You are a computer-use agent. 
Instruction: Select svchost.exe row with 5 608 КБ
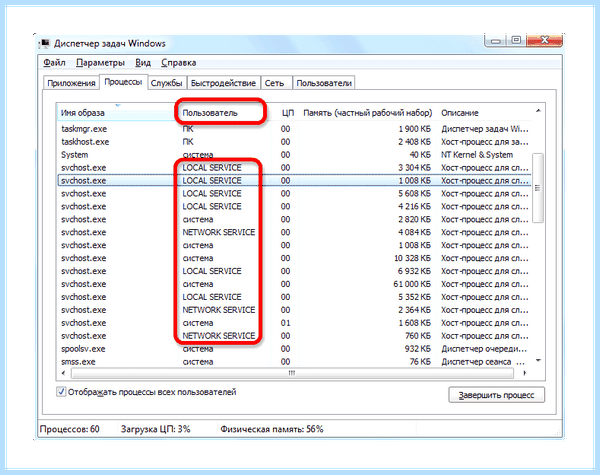click(x=295, y=194)
